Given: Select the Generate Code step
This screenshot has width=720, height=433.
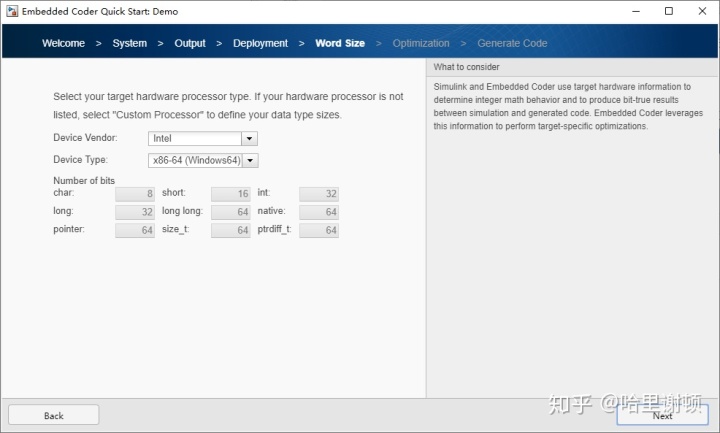Looking at the screenshot, I should coord(512,43).
